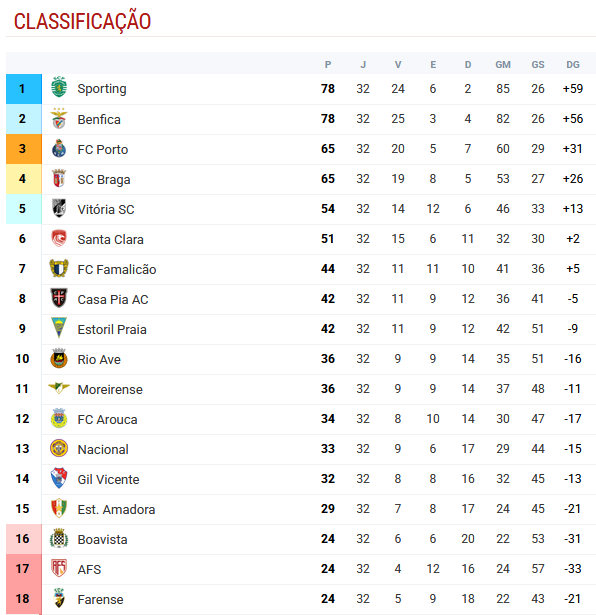
Task: Click the Benfica eagle crest
Action: (59, 118)
